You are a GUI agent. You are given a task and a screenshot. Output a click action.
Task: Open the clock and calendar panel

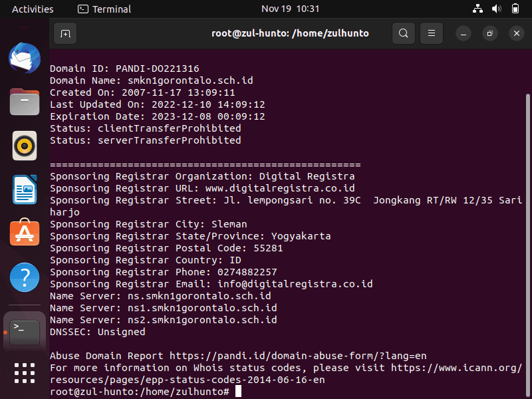point(291,9)
